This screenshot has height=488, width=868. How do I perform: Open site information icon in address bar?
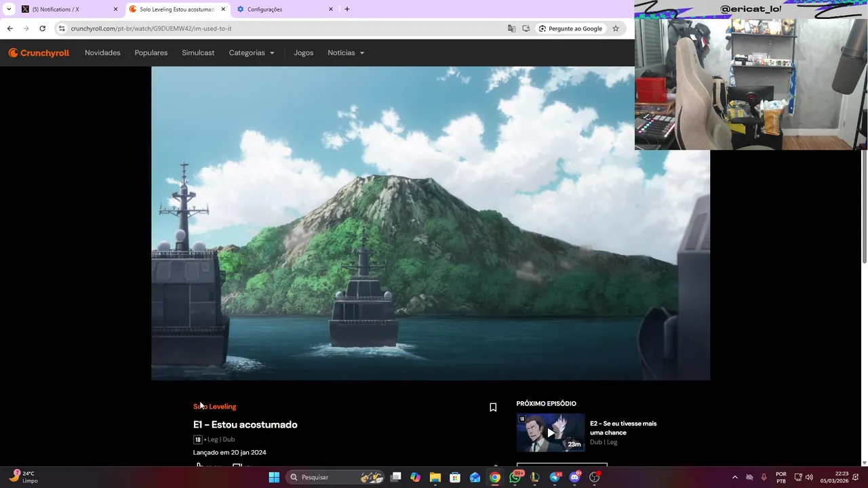pos(62,28)
